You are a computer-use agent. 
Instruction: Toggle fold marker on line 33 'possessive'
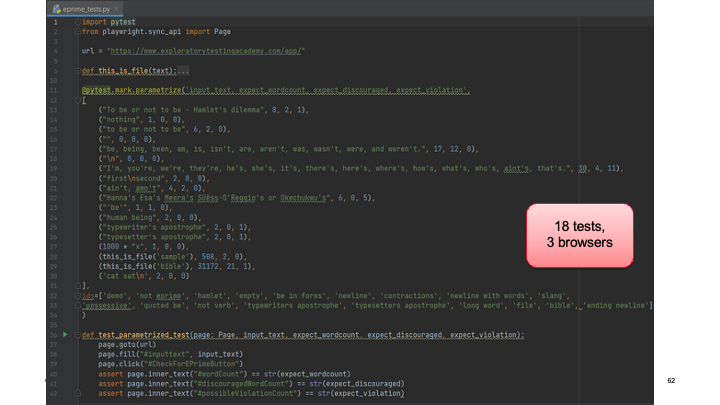coord(78,305)
